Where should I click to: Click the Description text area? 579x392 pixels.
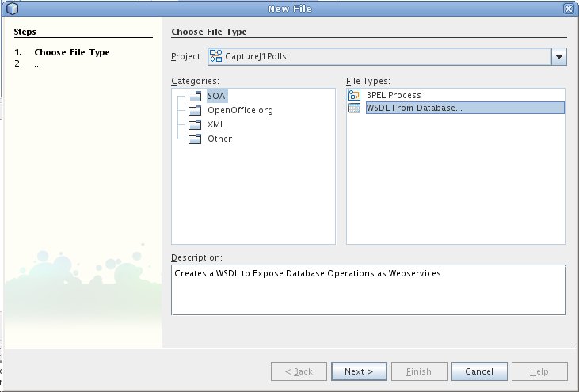pos(368,290)
